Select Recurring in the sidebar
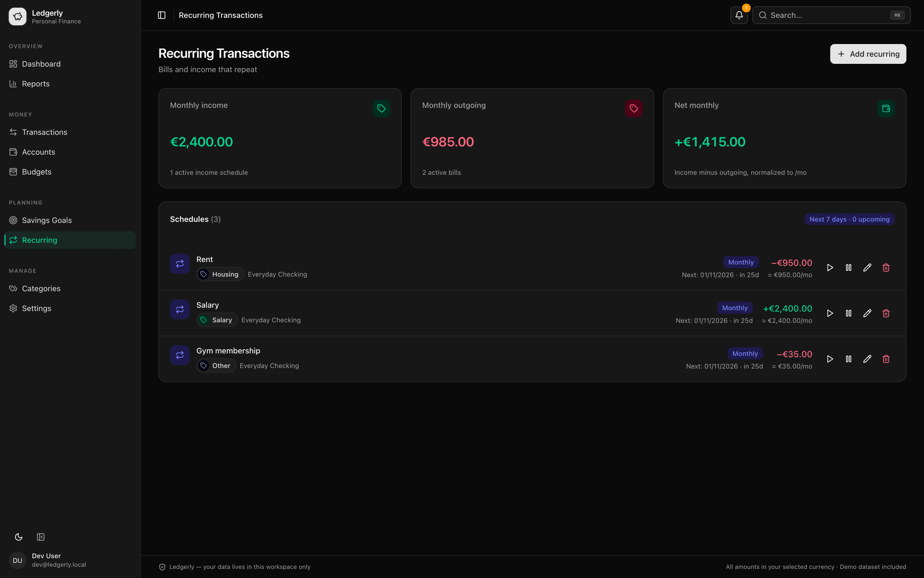924x578 pixels. [x=70, y=240]
